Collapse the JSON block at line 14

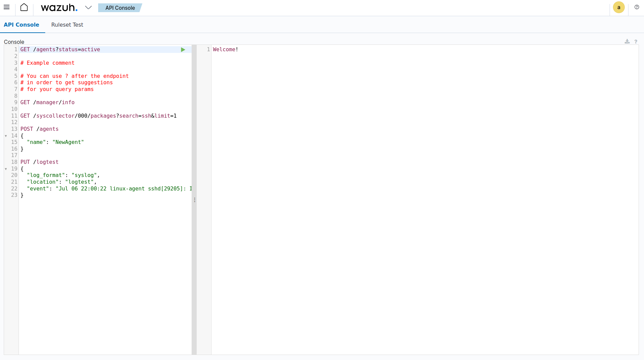point(6,136)
